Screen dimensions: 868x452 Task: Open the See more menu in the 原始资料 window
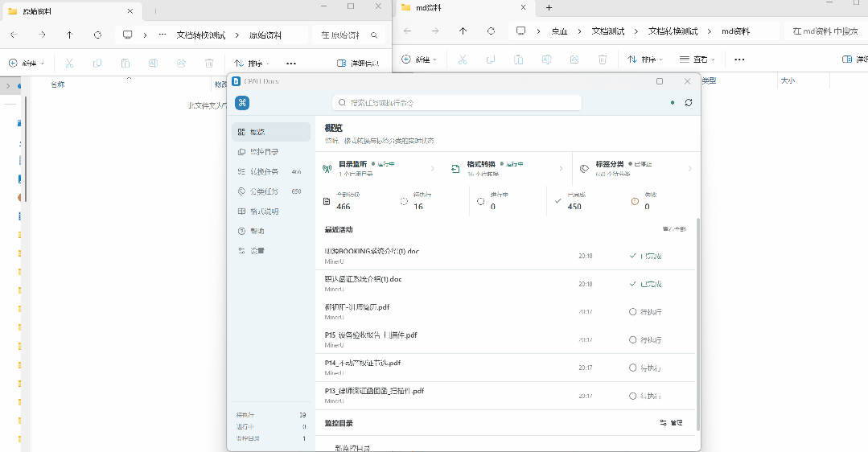(x=291, y=64)
